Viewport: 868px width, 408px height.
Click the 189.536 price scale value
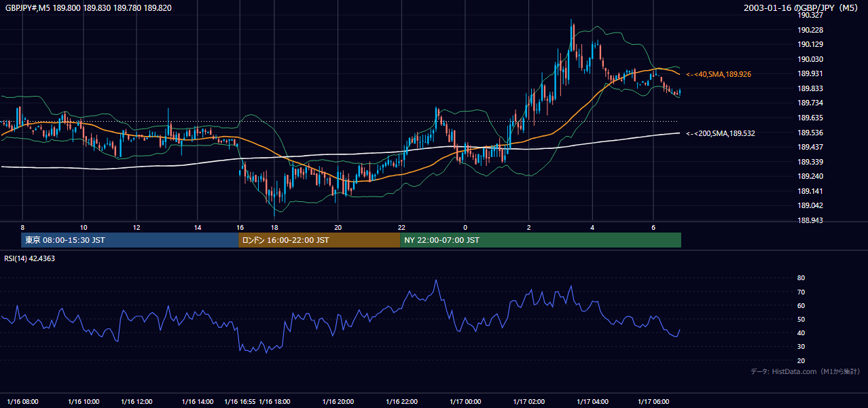pyautogui.click(x=810, y=133)
